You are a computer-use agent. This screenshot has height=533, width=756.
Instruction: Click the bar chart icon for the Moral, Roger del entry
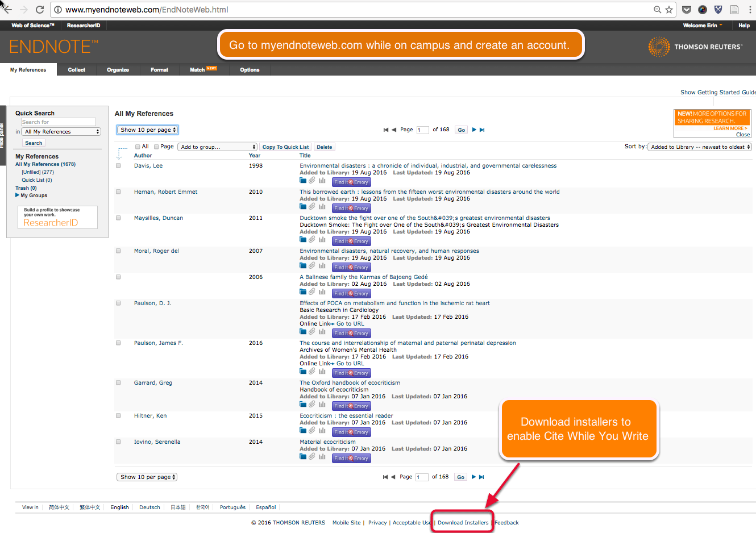322,266
